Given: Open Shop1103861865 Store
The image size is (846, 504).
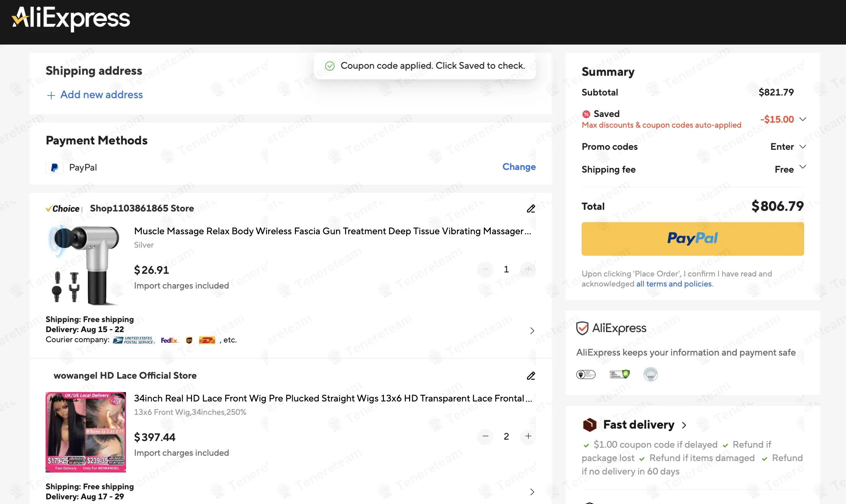Looking at the screenshot, I should (142, 208).
